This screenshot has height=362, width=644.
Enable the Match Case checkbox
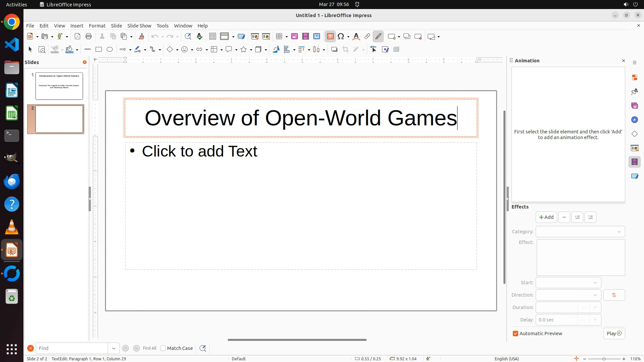pos(163,348)
